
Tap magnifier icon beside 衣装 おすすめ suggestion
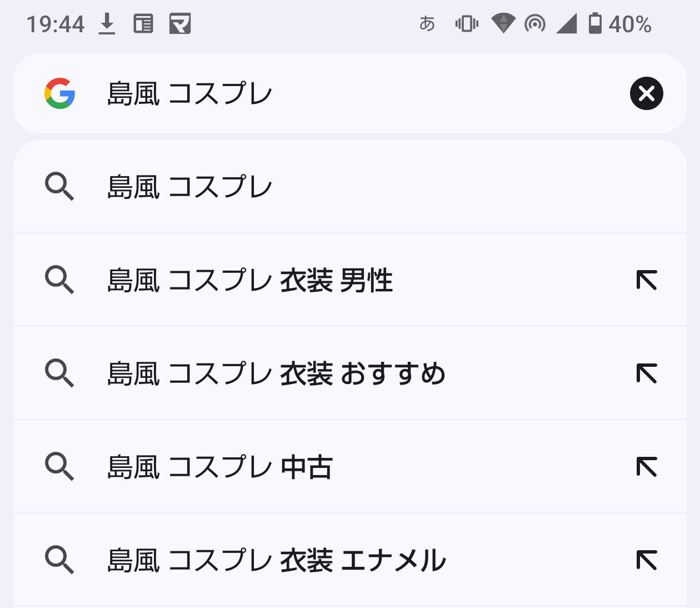click(59, 373)
